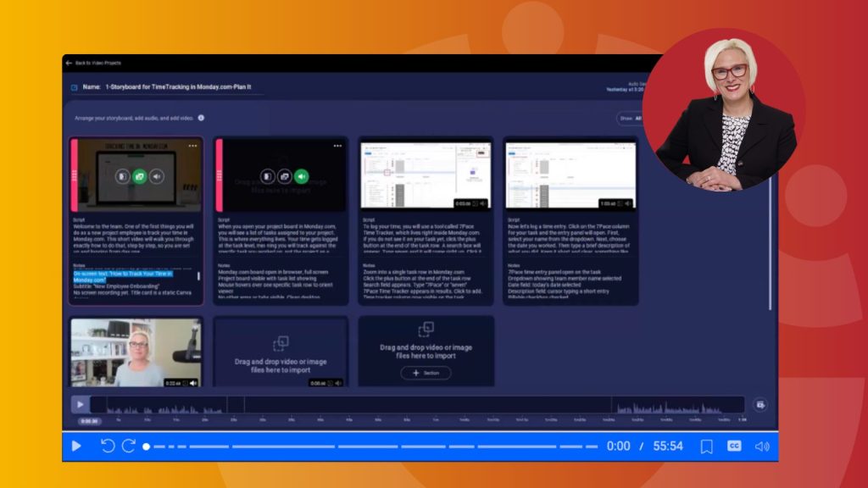The image size is (868, 488).
Task: Click the script-only icon on second section thumbnail
Action: tap(267, 176)
